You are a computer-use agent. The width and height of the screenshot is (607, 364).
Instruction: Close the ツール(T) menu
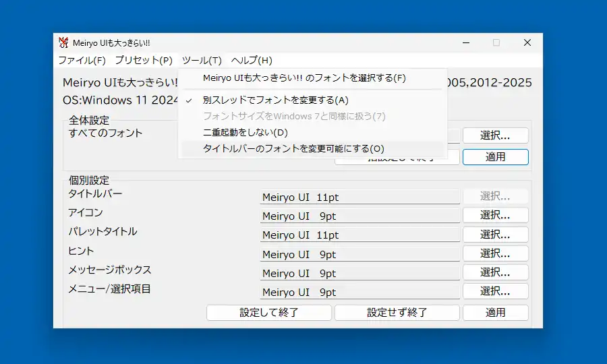[x=202, y=61]
